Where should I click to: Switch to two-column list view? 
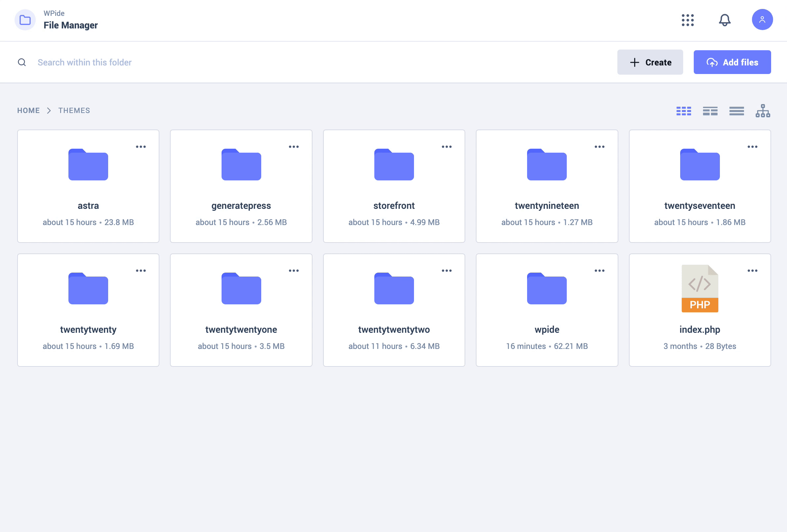pos(710,111)
